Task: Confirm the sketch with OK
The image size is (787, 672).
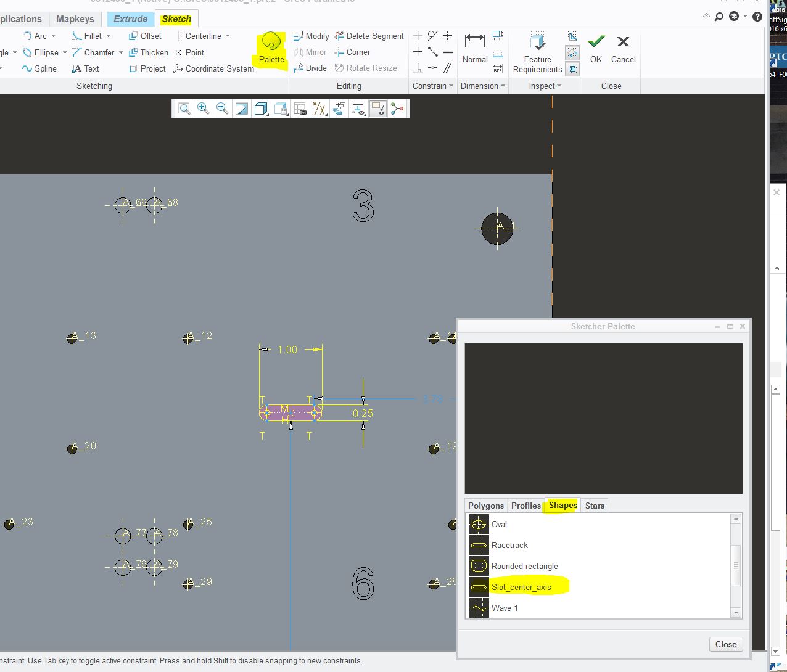Action: pyautogui.click(x=596, y=48)
